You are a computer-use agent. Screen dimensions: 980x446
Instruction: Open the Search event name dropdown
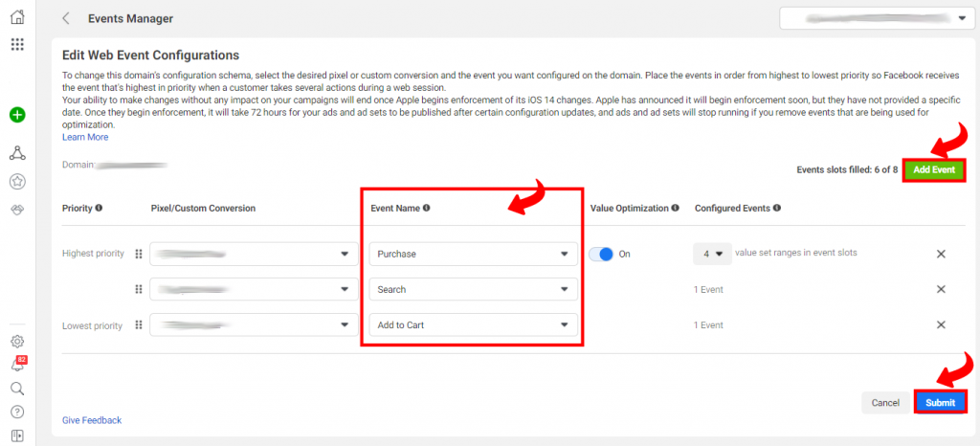(473, 289)
